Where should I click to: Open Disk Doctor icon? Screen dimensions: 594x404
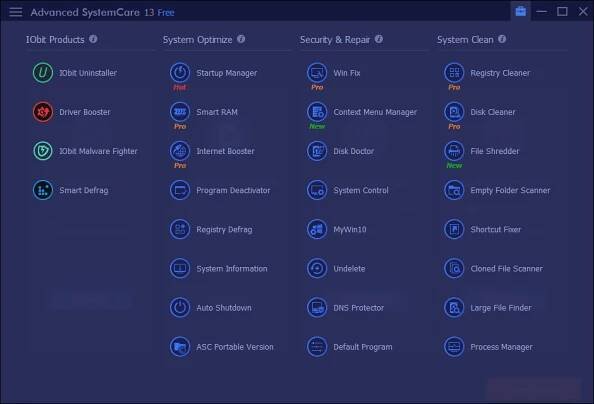(317, 151)
